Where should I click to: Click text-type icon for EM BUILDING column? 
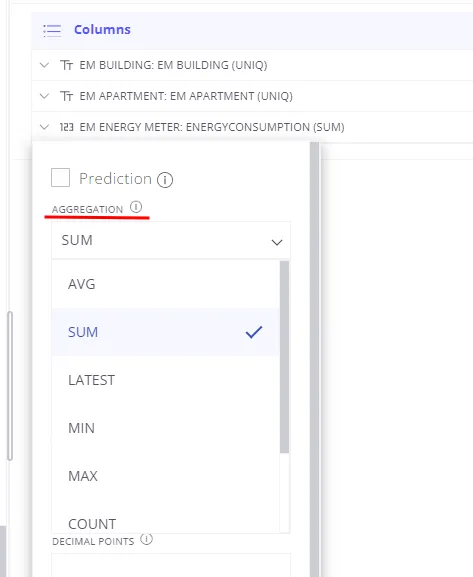[67, 65]
